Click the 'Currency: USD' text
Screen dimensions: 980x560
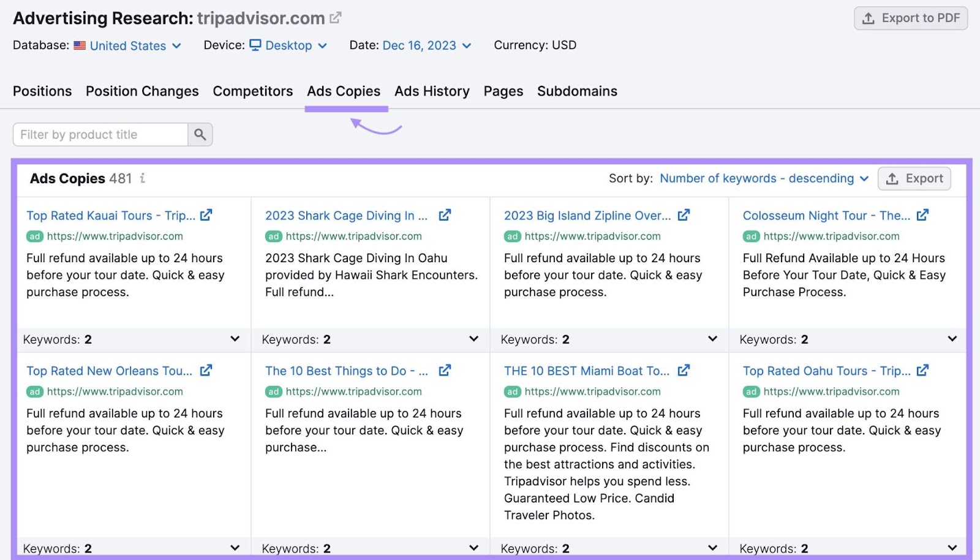(x=535, y=45)
